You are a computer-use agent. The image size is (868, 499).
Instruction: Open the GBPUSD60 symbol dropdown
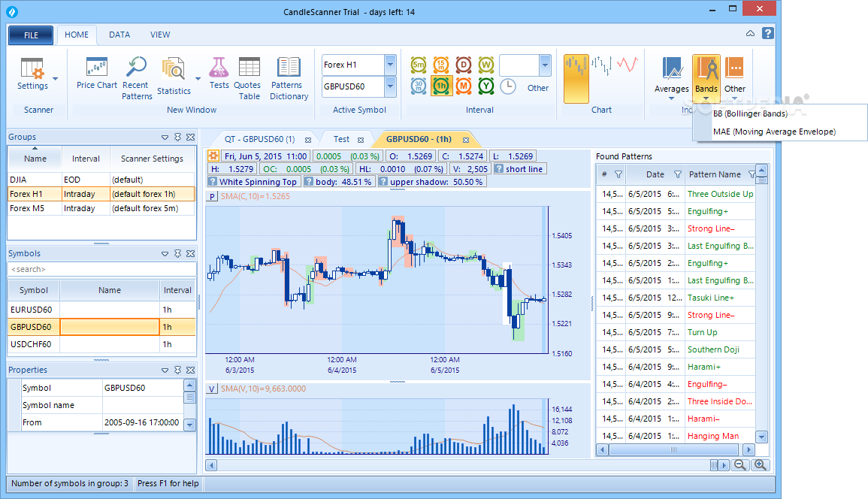click(x=390, y=86)
